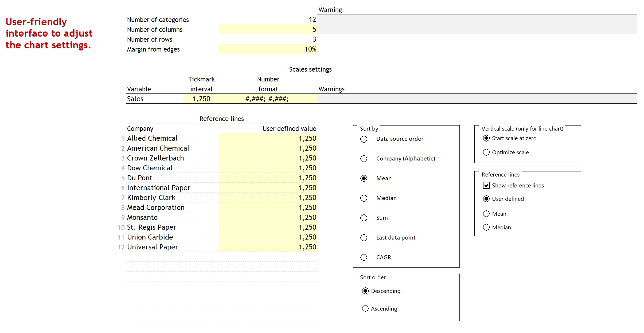The image size is (644, 333).
Task: Select the Optimize scale option
Action: (x=486, y=152)
